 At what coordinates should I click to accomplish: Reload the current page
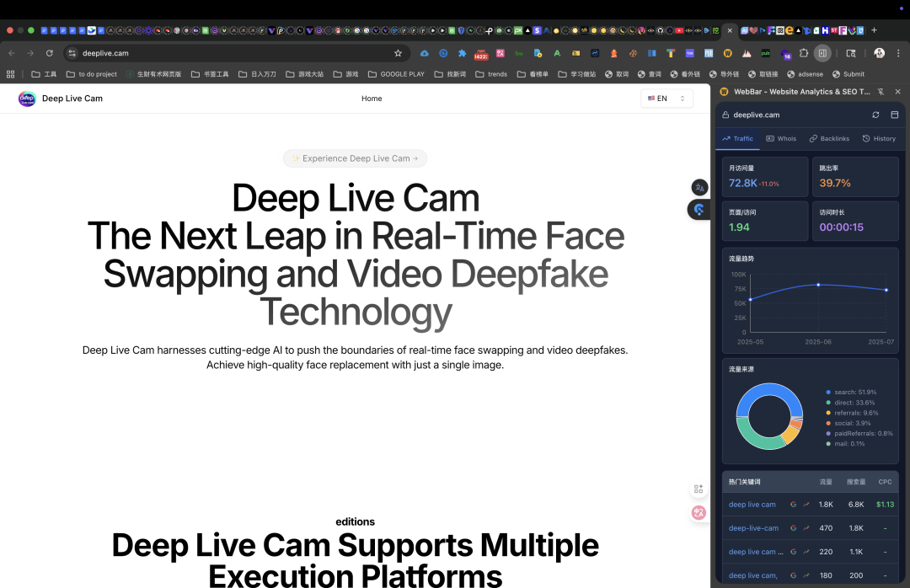(x=50, y=53)
